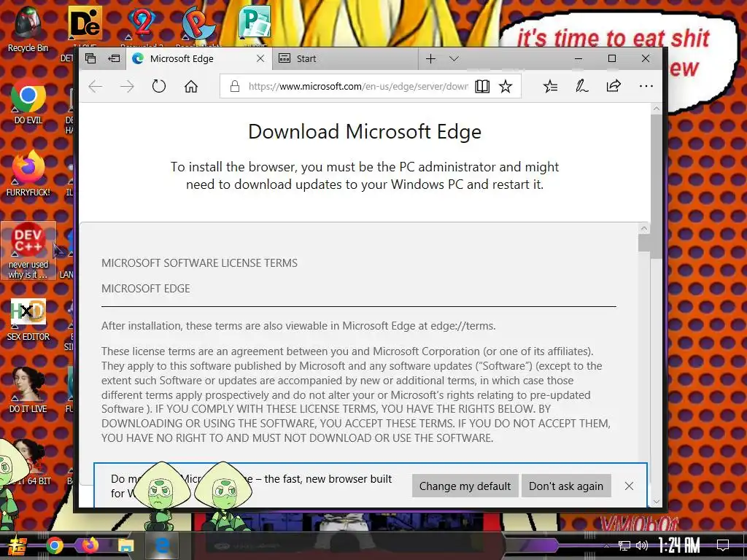Screen dimensions: 747x560
Task: Refresh the page in Edge
Action: 158,86
